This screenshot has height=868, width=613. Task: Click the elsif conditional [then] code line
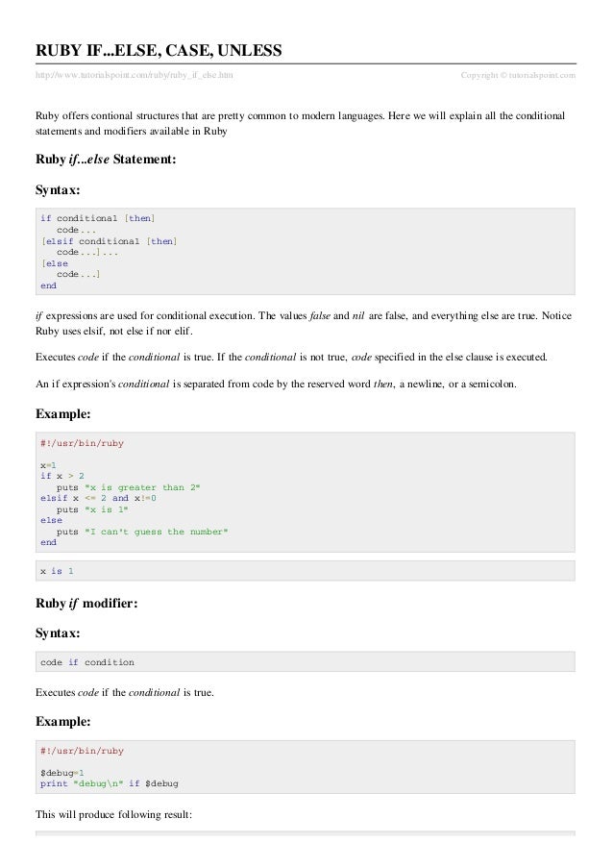click(109, 241)
